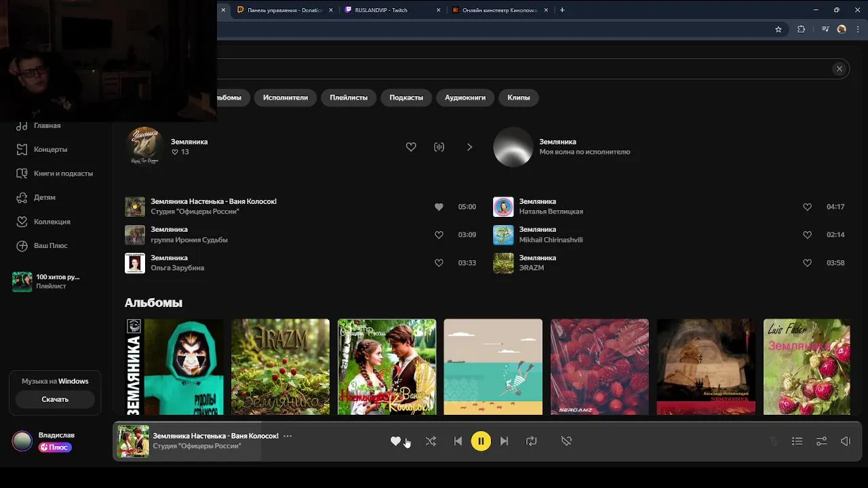Start the wave icon next to artist Земляника
The height and width of the screenshot is (488, 868).
439,147
